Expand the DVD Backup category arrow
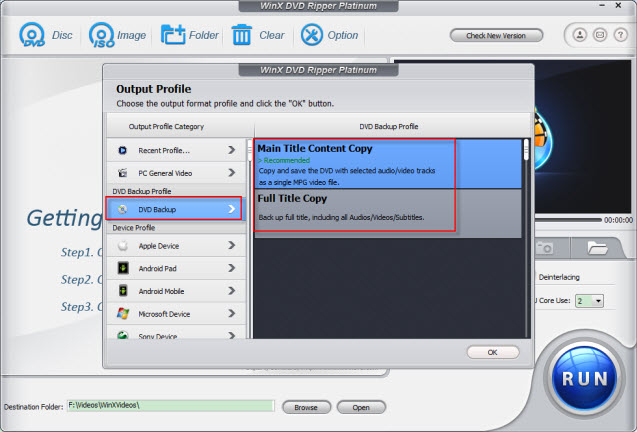Viewport: 637px width, 432px height. pos(232,209)
